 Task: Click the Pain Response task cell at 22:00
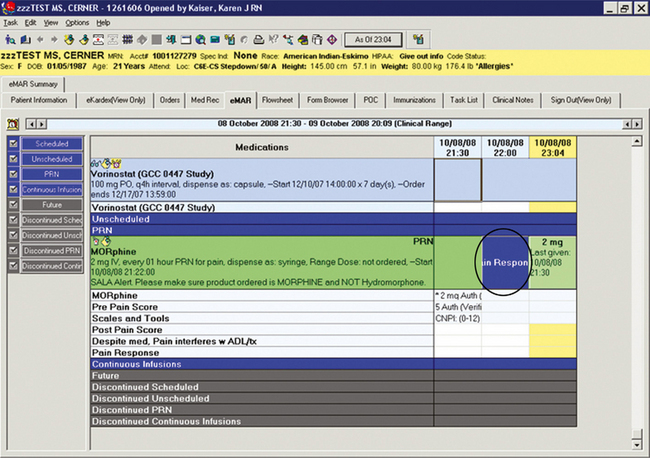click(505, 262)
